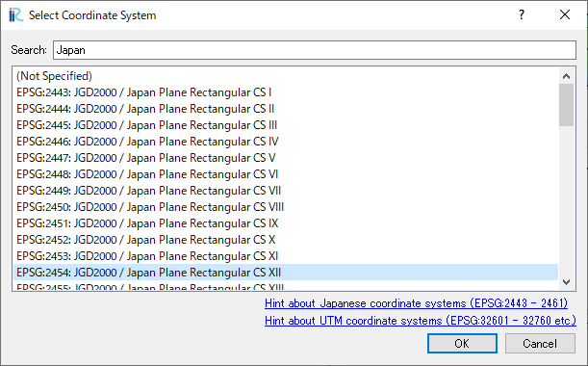Select EPSG:2443 Japan Plane Rectangular CS I
This screenshot has width=588, height=366.
click(286, 92)
